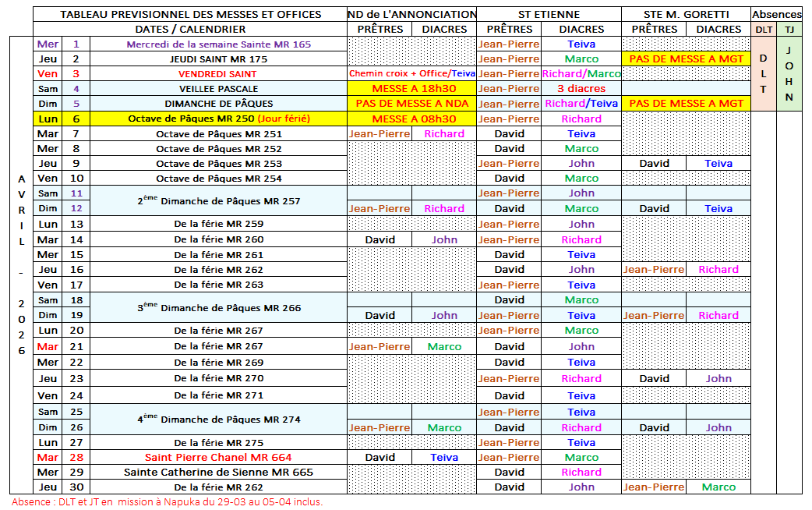The width and height of the screenshot is (812, 510).
Task: Click the yellow 'MESSE A 18h30' cell
Action: pos(412,89)
